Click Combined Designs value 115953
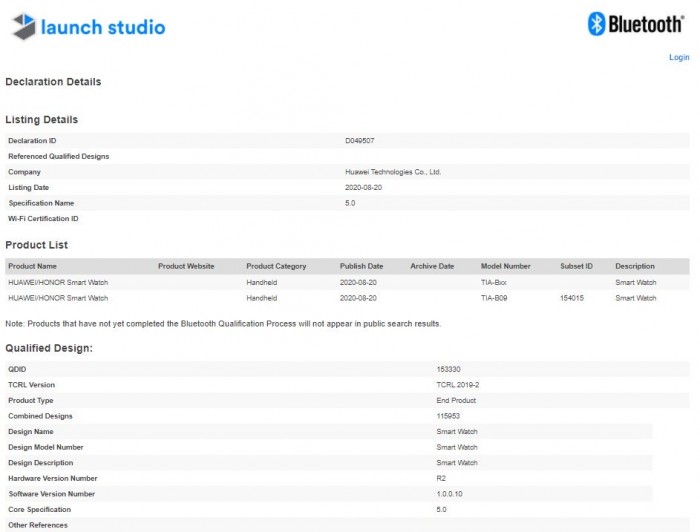Screen dimensions: 700x532 [x=449, y=416]
